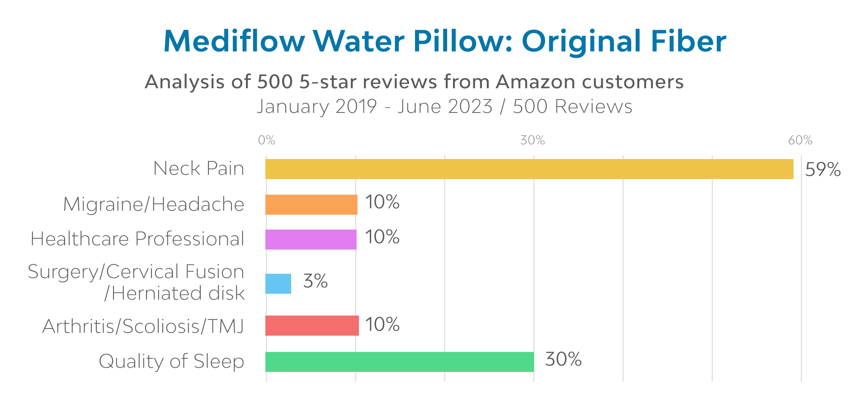
Task: Click the 0% axis label
Action: (x=266, y=140)
